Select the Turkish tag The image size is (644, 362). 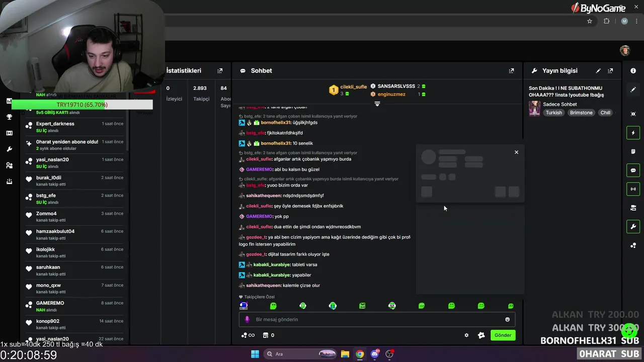(553, 113)
